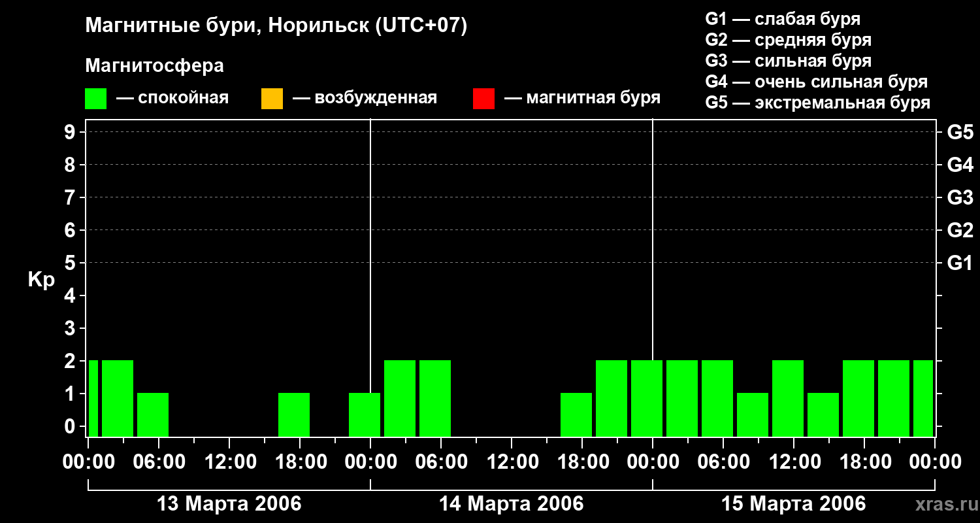Screen dimensions: 980x523
Task: Select the Kp 1 bar near 18:00 on 14 Марта
Action: pos(576,414)
